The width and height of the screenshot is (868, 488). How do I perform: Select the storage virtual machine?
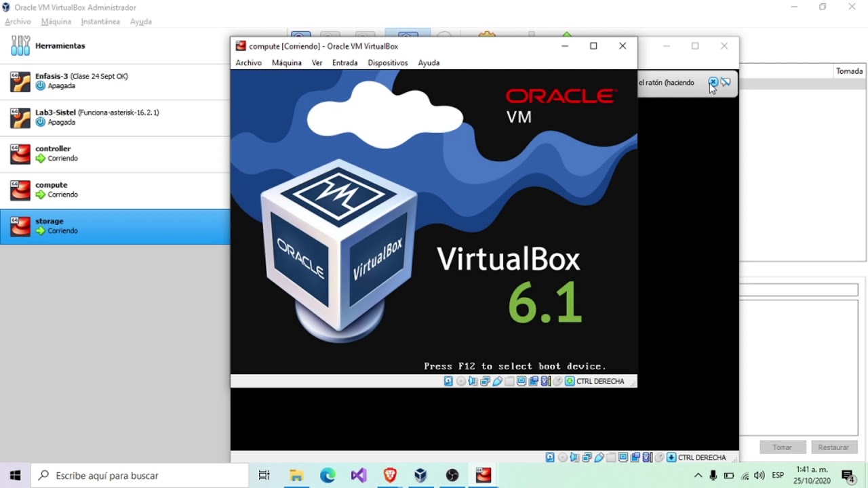[115, 226]
